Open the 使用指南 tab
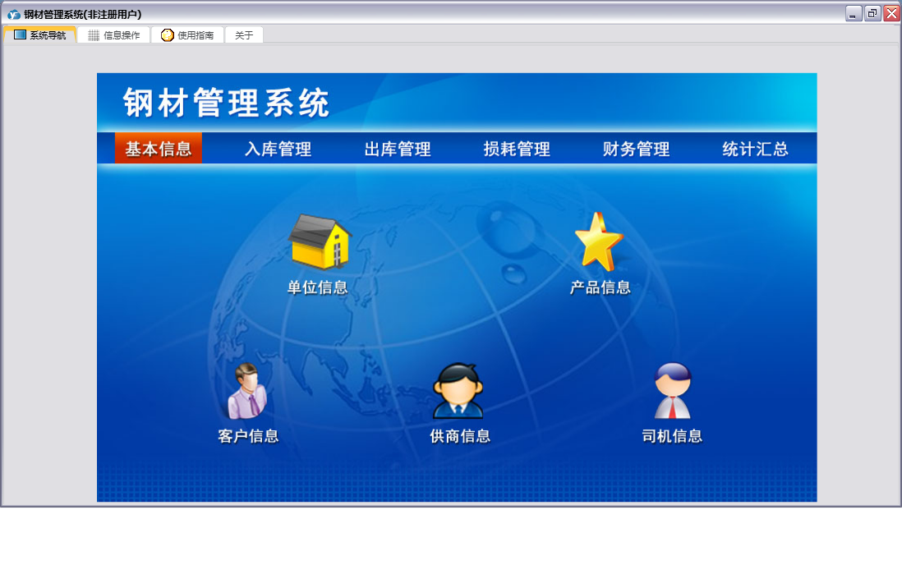 (x=187, y=35)
